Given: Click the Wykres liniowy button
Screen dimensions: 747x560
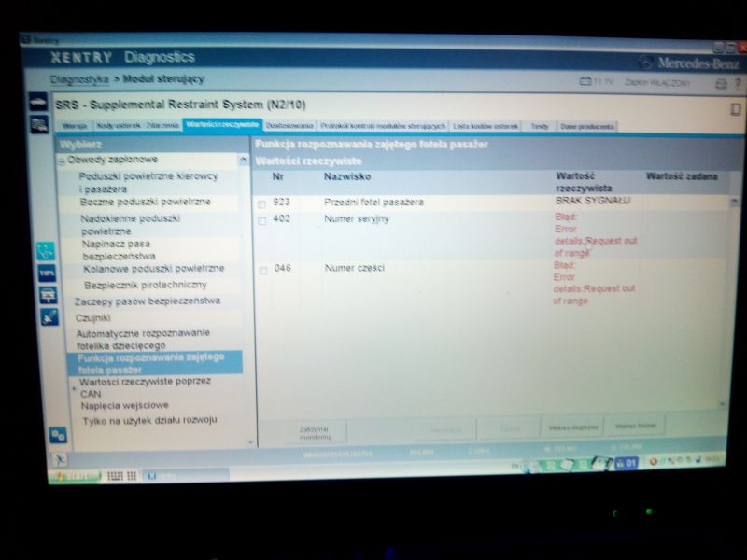Looking at the screenshot, I should point(636,427).
